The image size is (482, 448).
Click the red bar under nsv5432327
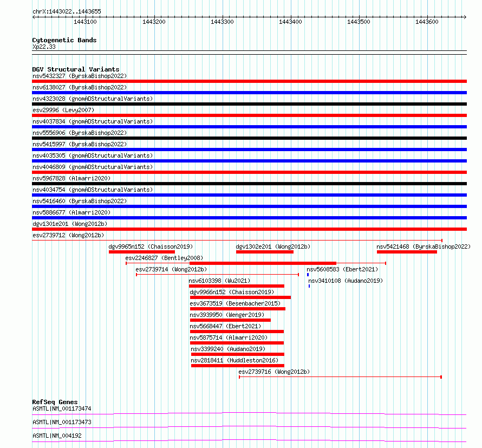[249, 81]
